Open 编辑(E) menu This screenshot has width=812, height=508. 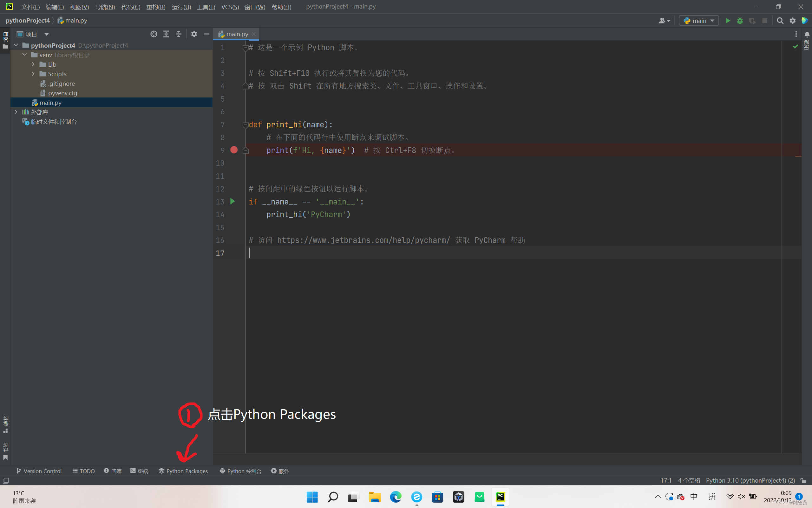(x=55, y=7)
